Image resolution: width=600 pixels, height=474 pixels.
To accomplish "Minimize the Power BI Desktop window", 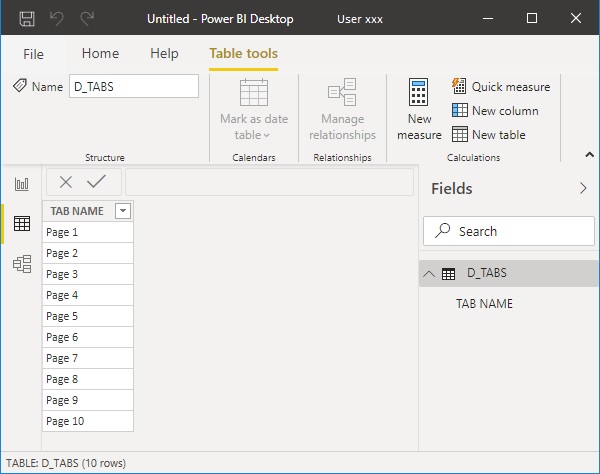I will (488, 18).
